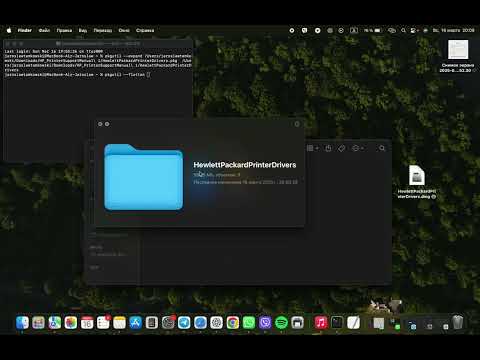
Task: Open Viber from the Dock
Action: [x=265, y=323]
